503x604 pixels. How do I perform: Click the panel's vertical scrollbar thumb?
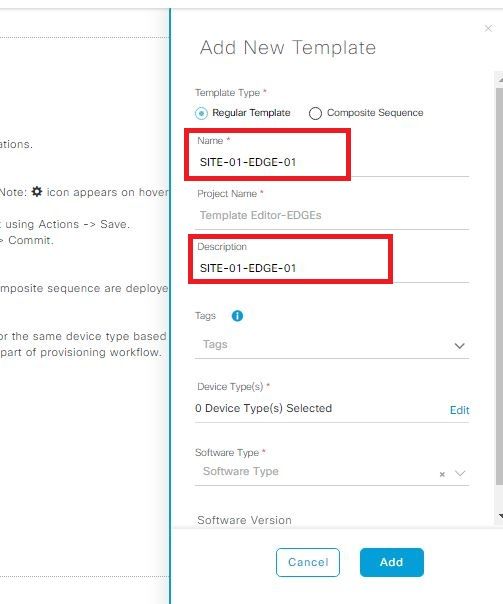coord(499,286)
